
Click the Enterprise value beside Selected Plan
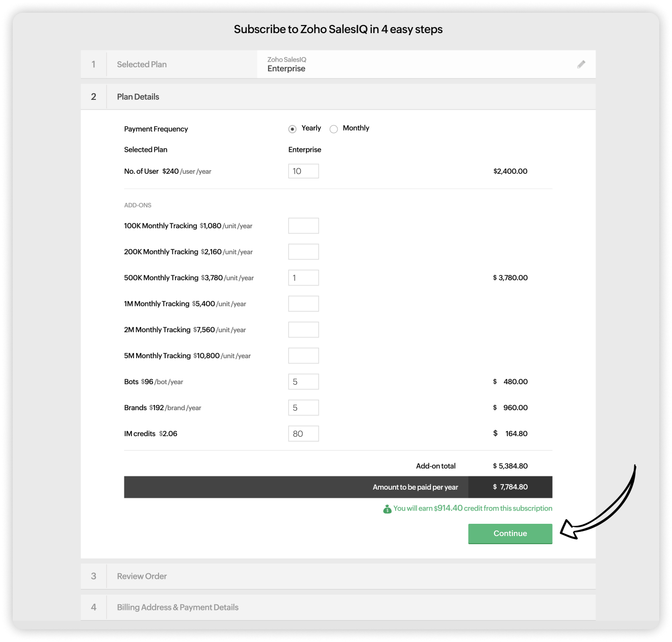pyautogui.click(x=305, y=150)
